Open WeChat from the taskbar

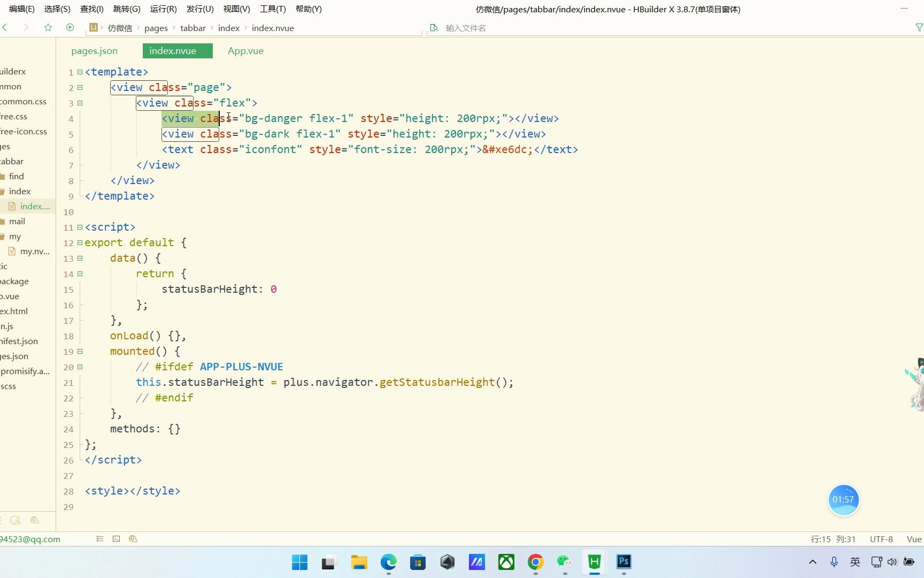tap(565, 562)
